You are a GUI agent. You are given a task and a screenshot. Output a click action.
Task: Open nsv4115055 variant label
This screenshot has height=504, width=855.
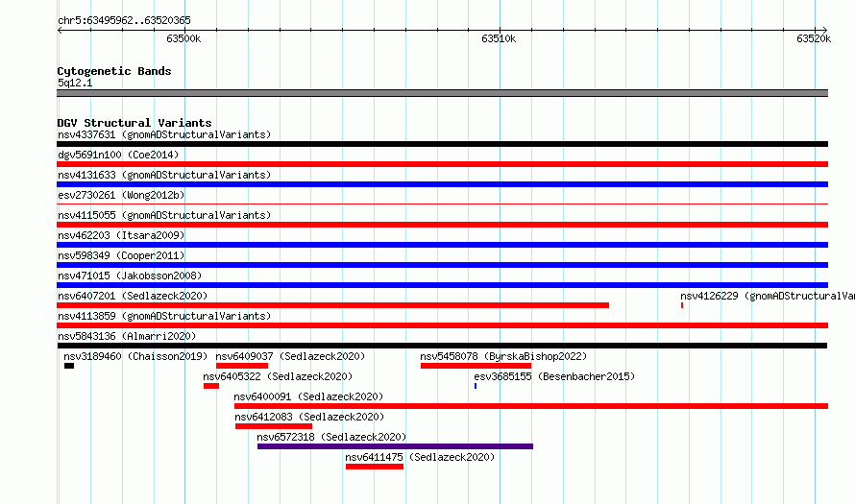coord(164,215)
